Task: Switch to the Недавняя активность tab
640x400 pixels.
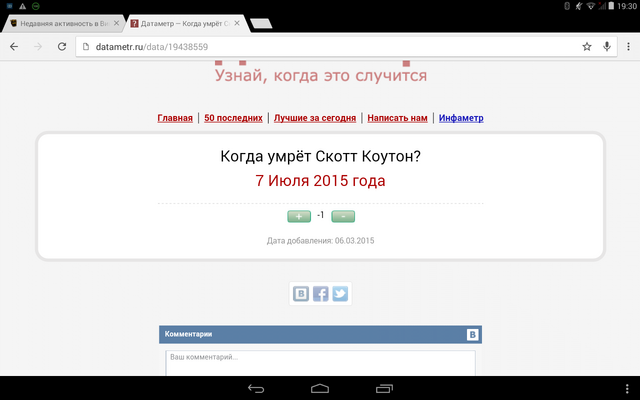Action: (x=64, y=24)
